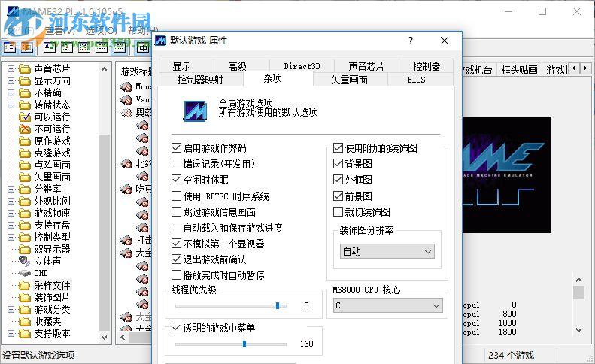595x364 pixels.
Task: Toggle the screenshot pane toolbar icon
Action: click(26, 47)
